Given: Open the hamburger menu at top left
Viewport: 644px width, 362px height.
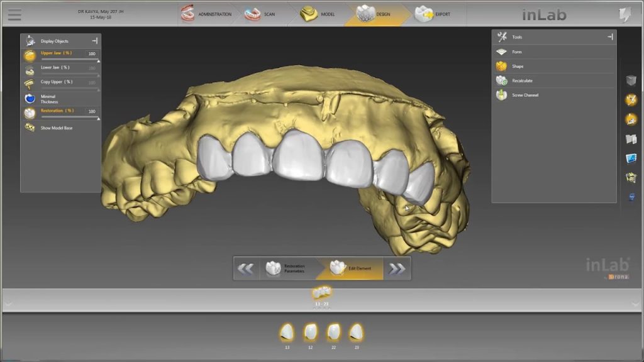Looking at the screenshot, I should pos(14,14).
